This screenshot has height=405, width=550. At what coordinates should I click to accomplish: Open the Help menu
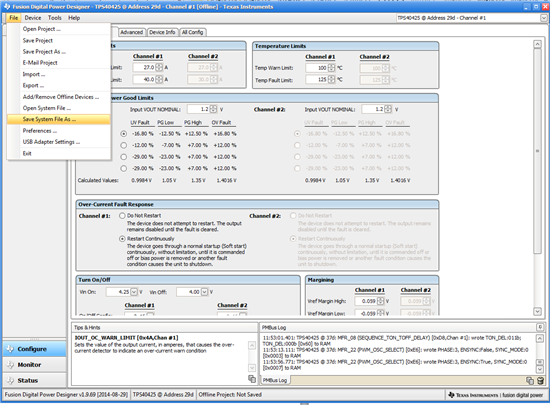click(x=74, y=18)
